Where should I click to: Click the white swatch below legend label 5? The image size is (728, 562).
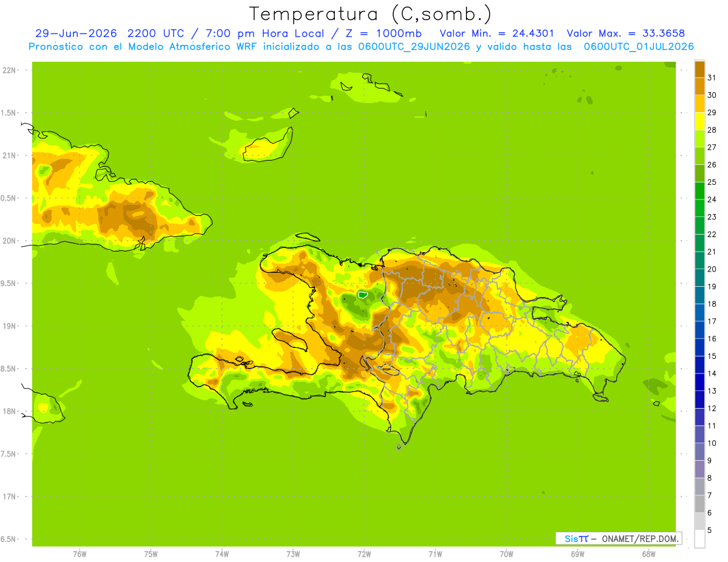click(699, 539)
